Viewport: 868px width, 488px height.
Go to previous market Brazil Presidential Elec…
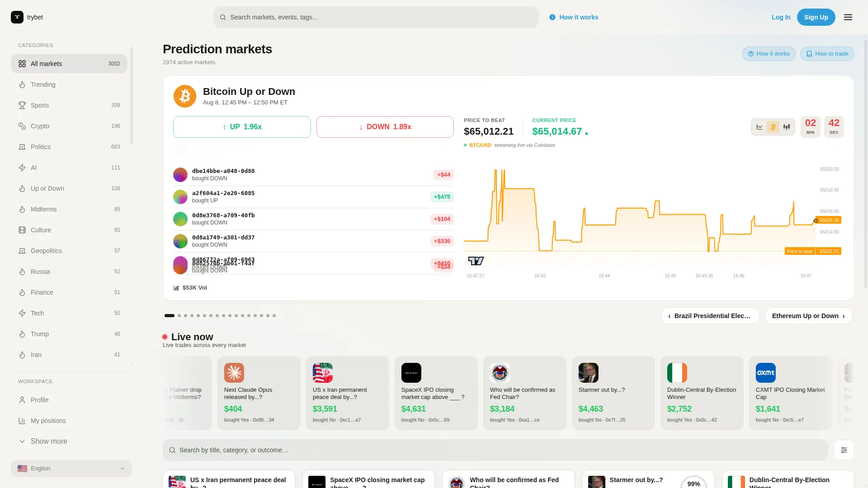(x=710, y=316)
